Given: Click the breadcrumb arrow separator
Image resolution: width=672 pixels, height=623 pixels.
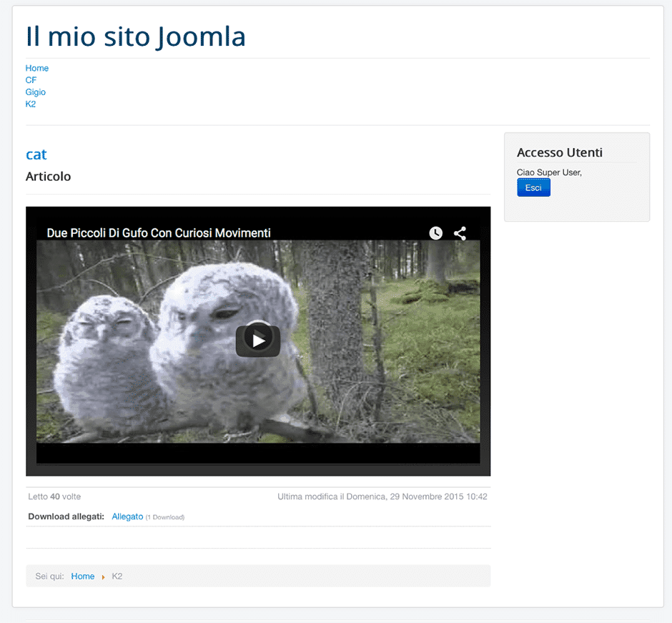Looking at the screenshot, I should 103,577.
